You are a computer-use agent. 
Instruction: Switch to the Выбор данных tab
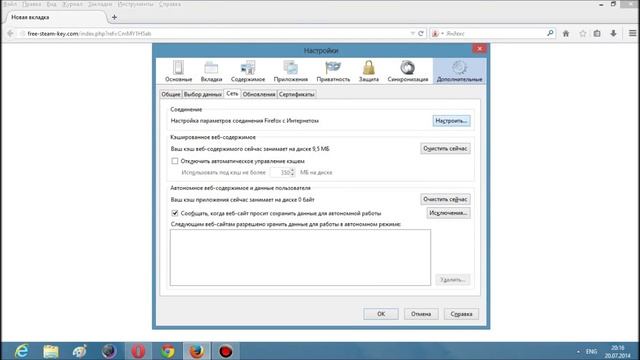(x=203, y=94)
